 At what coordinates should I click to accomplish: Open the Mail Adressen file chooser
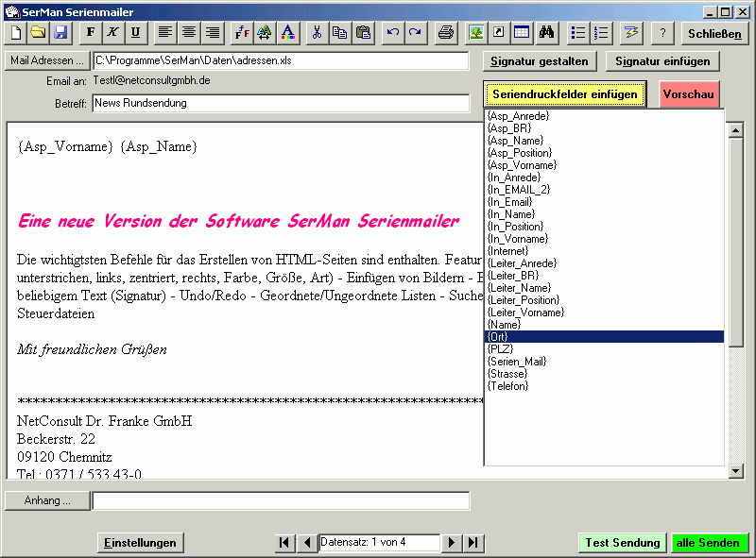[47, 60]
